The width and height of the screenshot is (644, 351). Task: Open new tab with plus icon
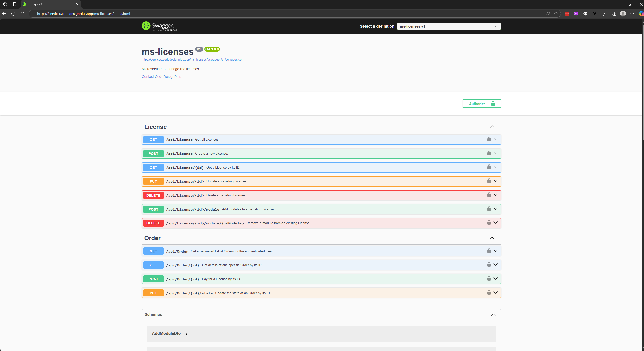pyautogui.click(x=86, y=4)
